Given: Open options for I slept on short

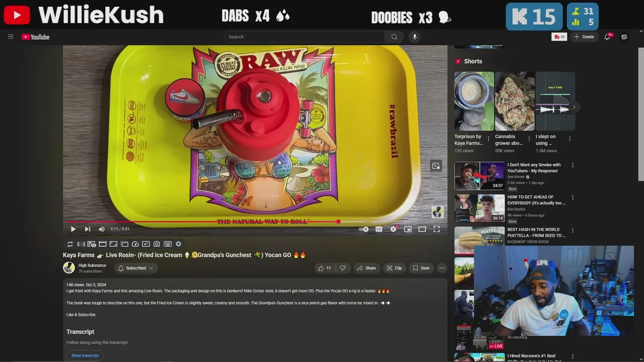Looking at the screenshot, I should pos(570,139).
